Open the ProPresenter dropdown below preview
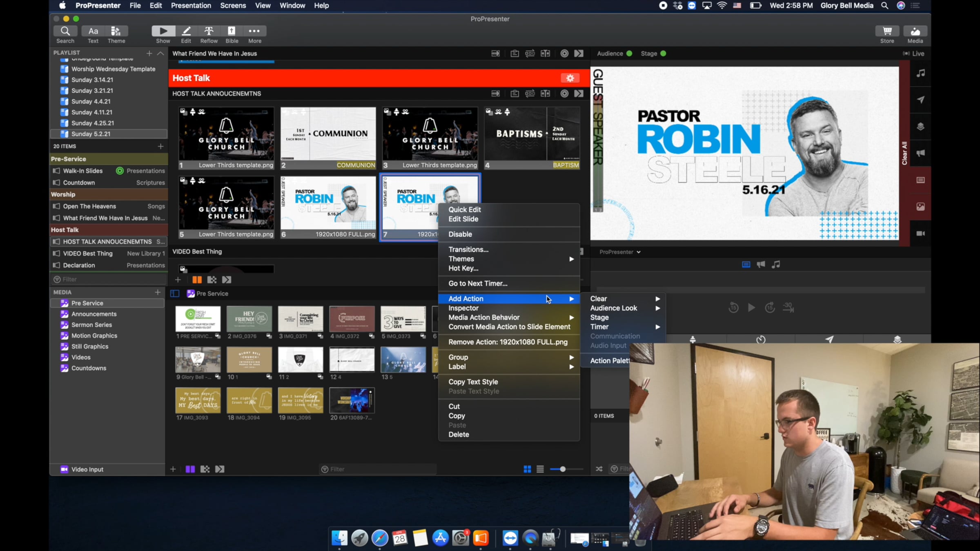Screen dimensions: 980x551 tap(620, 252)
